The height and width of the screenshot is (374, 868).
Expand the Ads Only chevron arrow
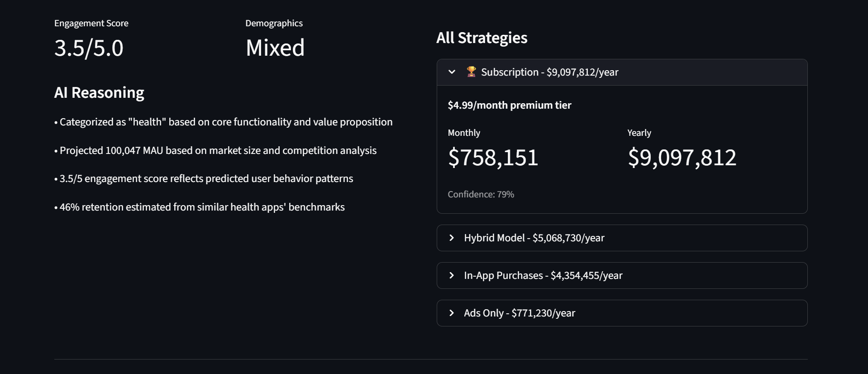pos(451,313)
